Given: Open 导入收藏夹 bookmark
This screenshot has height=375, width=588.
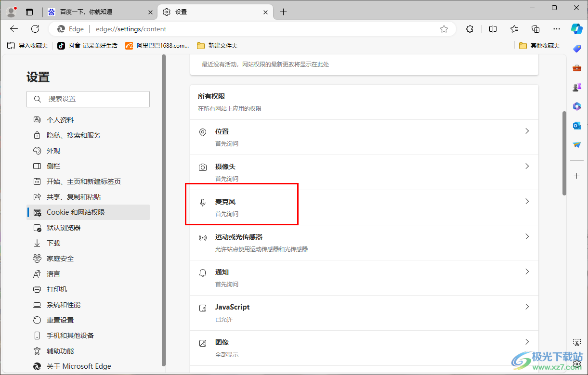Looking at the screenshot, I should pos(27,46).
